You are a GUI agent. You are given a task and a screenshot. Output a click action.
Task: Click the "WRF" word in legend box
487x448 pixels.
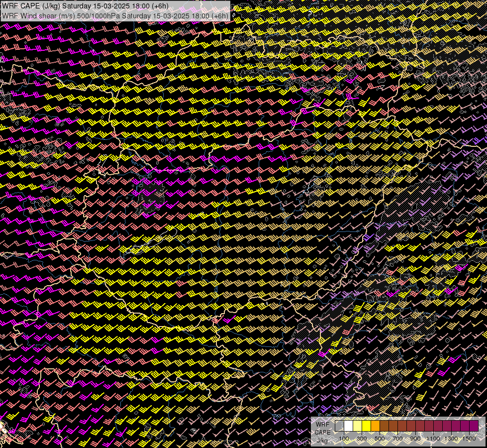(x=322, y=425)
